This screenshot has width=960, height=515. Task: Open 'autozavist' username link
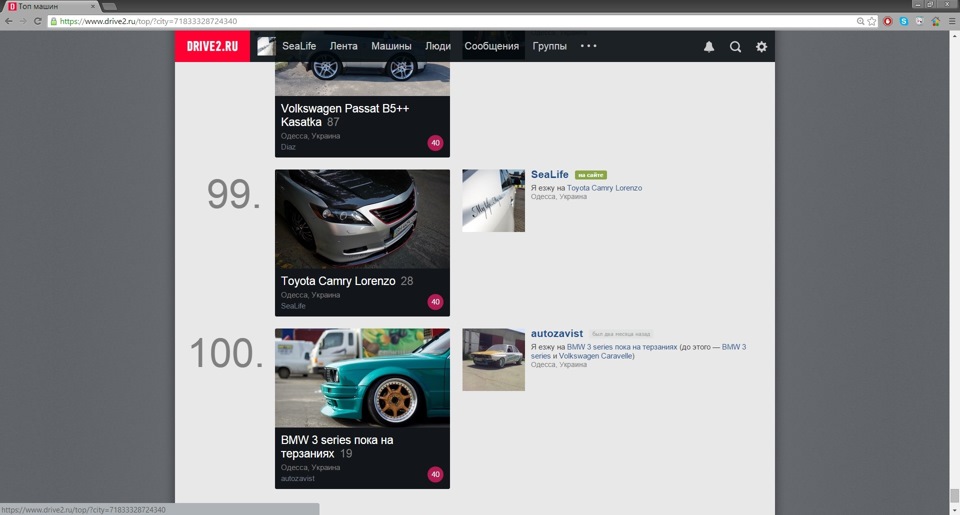(x=557, y=334)
